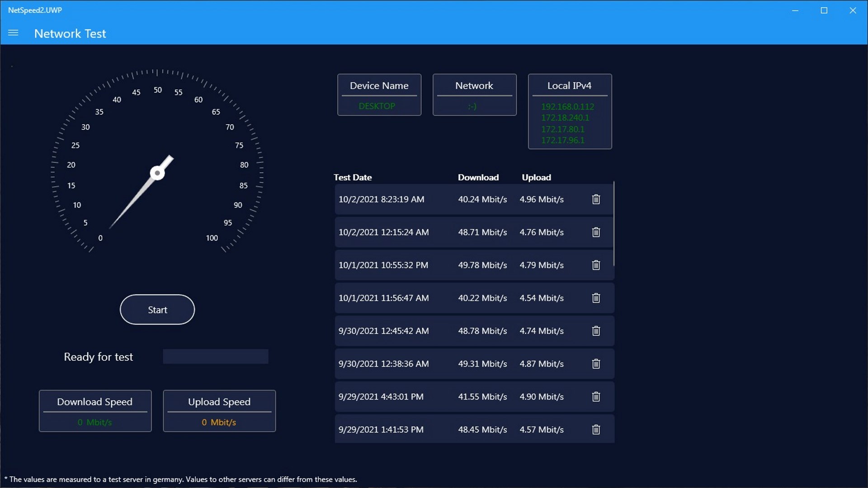The width and height of the screenshot is (868, 488).
Task: Click the test progress bar
Action: coord(216,357)
